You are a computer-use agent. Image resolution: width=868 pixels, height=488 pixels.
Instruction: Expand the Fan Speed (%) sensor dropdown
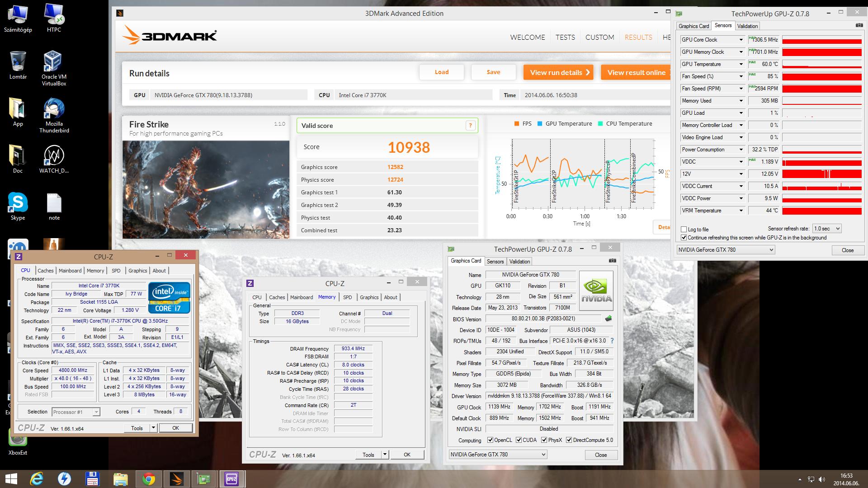[x=741, y=76]
